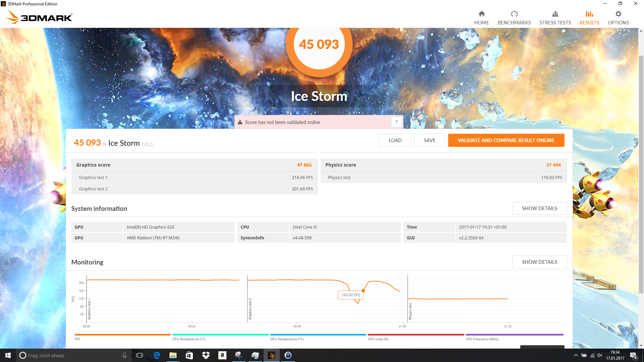Image resolution: width=644 pixels, height=362 pixels.
Task: Select the RESULTS tab
Action: (x=589, y=18)
